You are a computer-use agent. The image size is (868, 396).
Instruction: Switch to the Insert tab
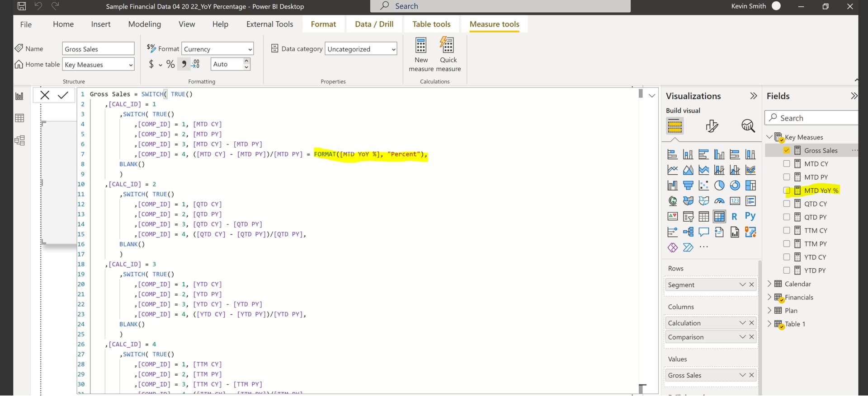pyautogui.click(x=100, y=24)
